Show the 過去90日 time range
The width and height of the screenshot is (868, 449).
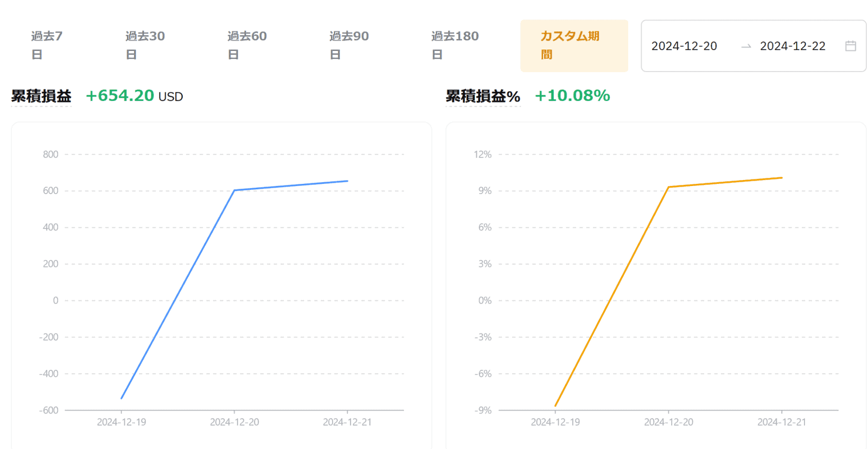(x=349, y=45)
